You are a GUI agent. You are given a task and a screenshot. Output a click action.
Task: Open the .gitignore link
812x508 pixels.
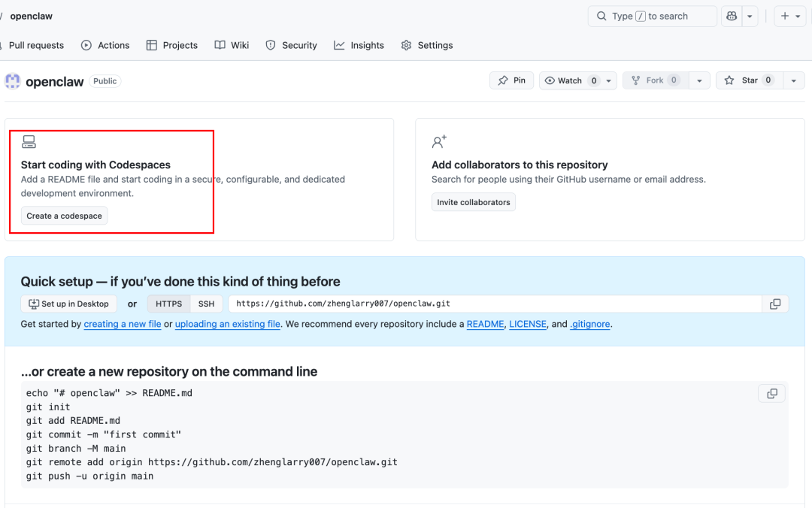pyautogui.click(x=590, y=324)
